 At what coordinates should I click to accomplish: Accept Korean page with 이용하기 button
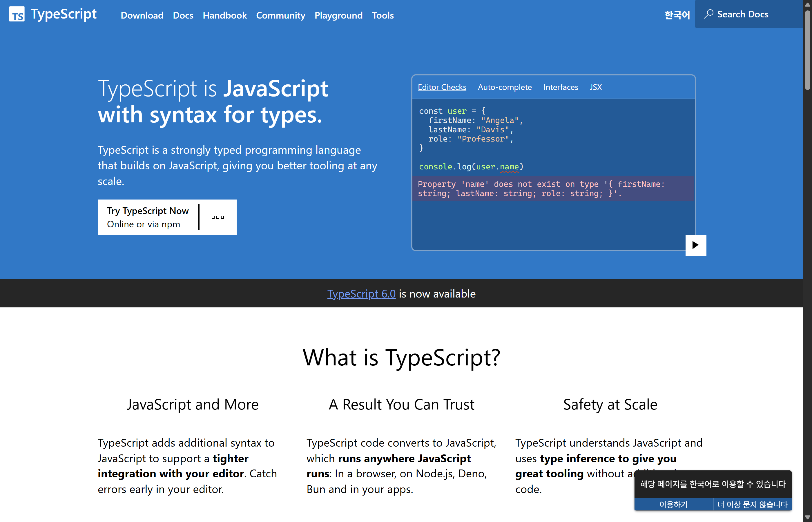(x=673, y=504)
